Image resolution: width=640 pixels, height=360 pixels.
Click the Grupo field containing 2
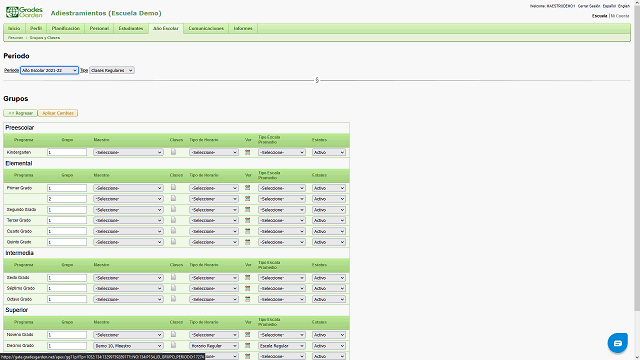(67, 199)
